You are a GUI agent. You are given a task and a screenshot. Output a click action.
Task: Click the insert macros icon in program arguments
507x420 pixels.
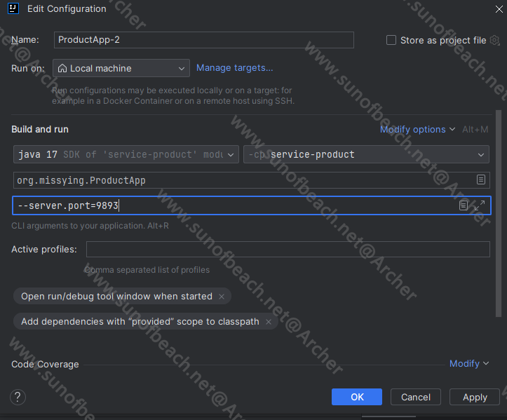point(464,205)
